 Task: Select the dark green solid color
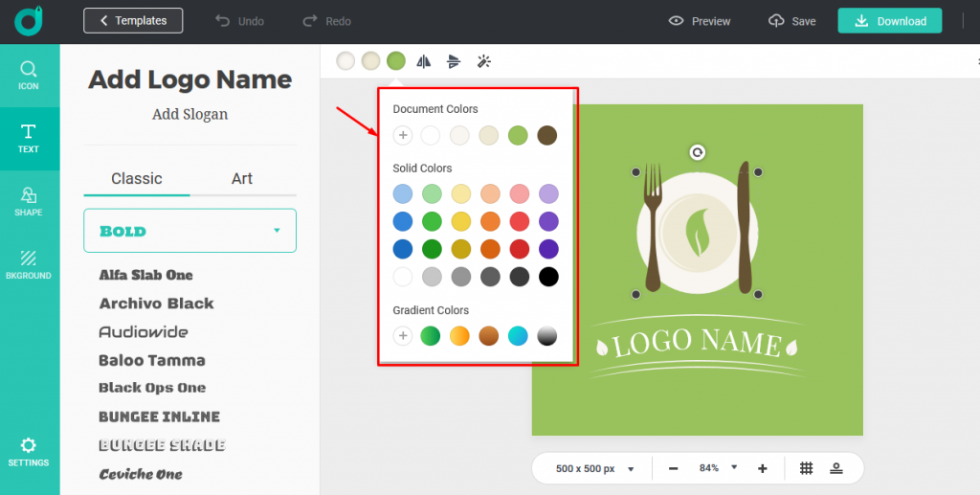click(432, 249)
